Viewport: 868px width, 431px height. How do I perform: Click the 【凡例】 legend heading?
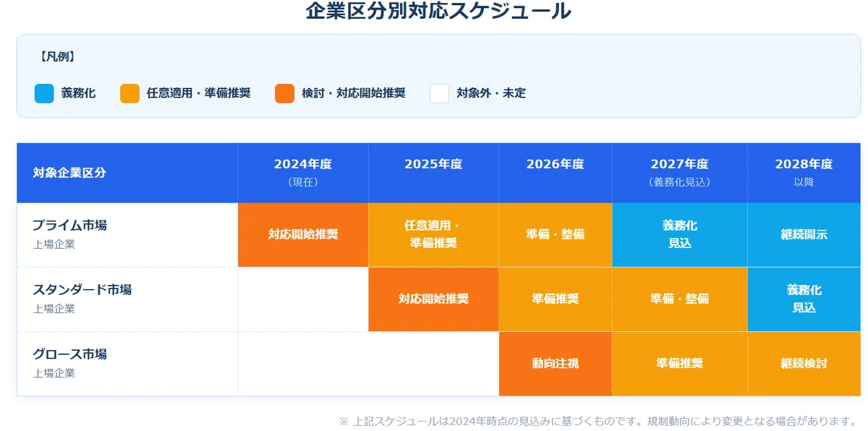tap(56, 56)
